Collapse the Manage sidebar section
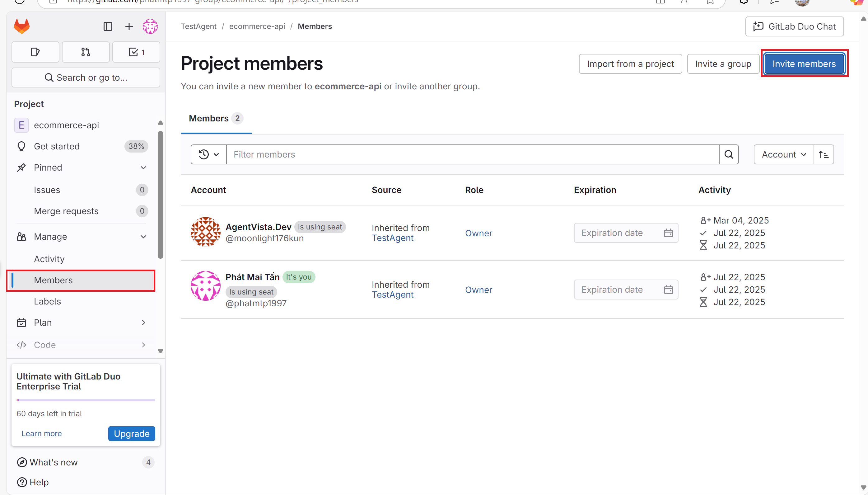This screenshot has height=495, width=868. (143, 237)
